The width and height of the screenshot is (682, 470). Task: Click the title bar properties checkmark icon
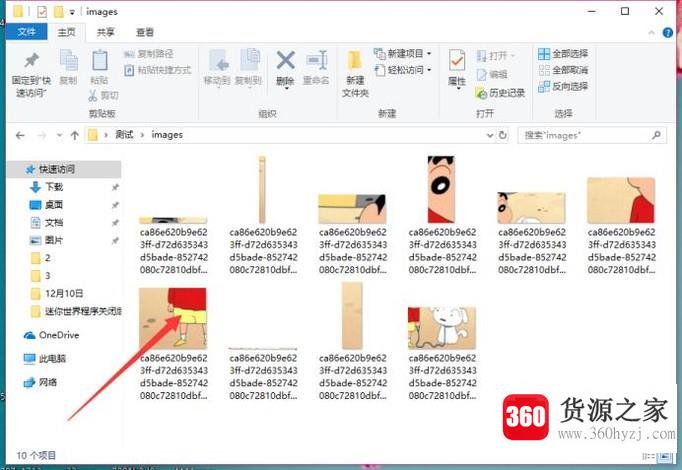click(x=42, y=12)
